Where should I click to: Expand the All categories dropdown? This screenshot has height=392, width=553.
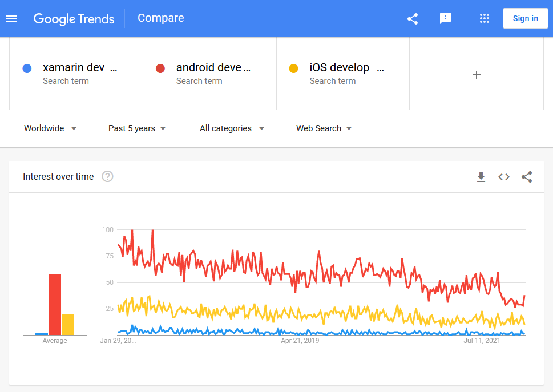[x=232, y=128]
